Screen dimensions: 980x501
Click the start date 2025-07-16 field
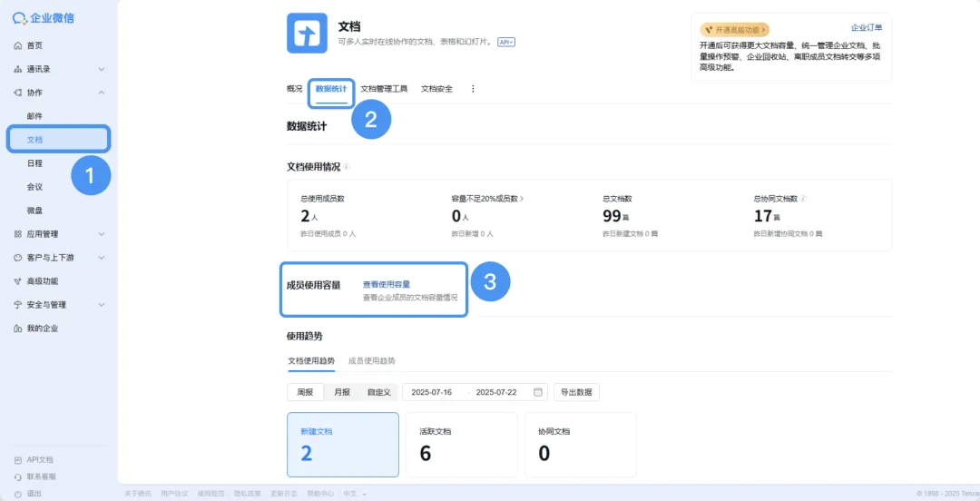point(431,392)
